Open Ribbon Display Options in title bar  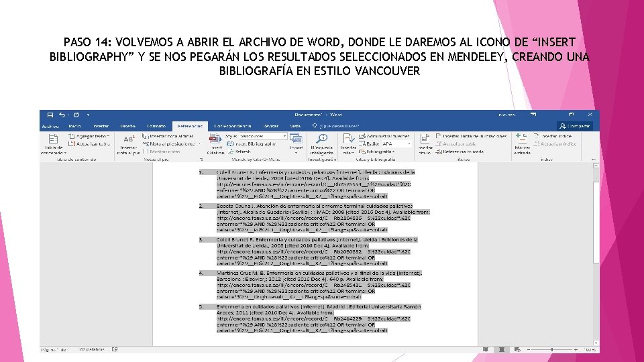(x=533, y=115)
